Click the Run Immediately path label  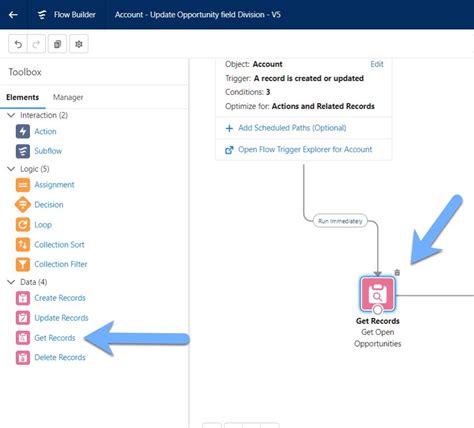click(x=340, y=221)
